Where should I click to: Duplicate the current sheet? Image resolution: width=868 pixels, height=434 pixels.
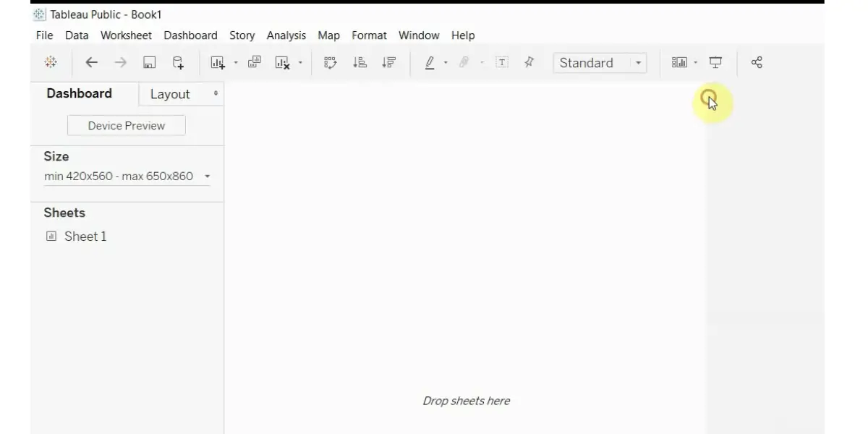(255, 62)
